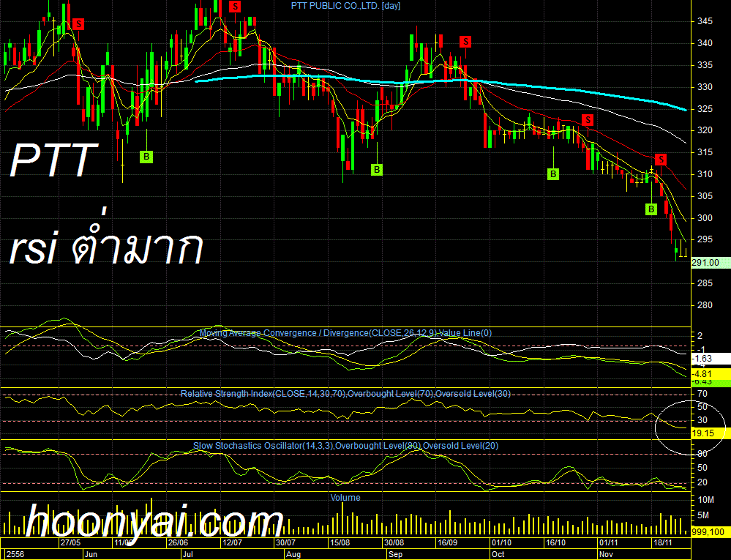The width and height of the screenshot is (731, 560).
Task: Click the date label 16/09
Action: (448, 542)
